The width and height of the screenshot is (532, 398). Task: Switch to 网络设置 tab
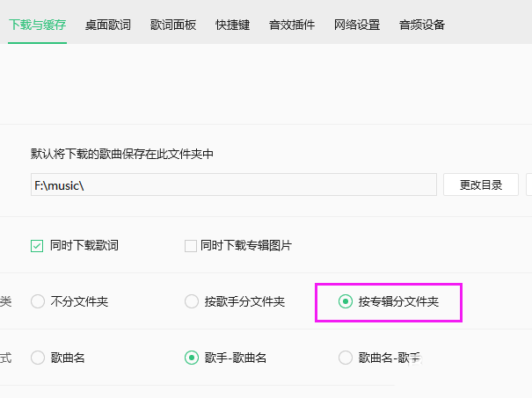(357, 25)
